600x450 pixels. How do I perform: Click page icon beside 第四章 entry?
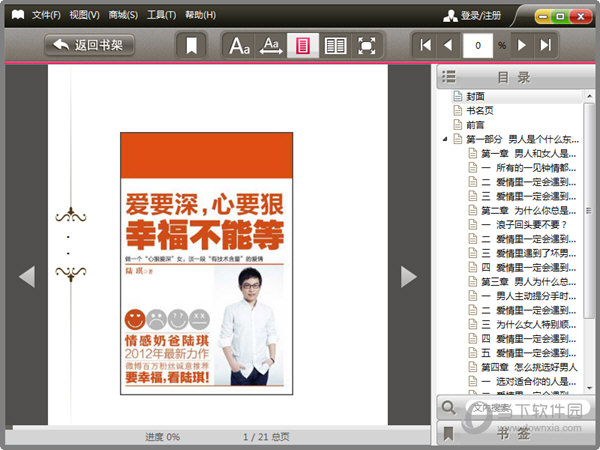click(473, 367)
